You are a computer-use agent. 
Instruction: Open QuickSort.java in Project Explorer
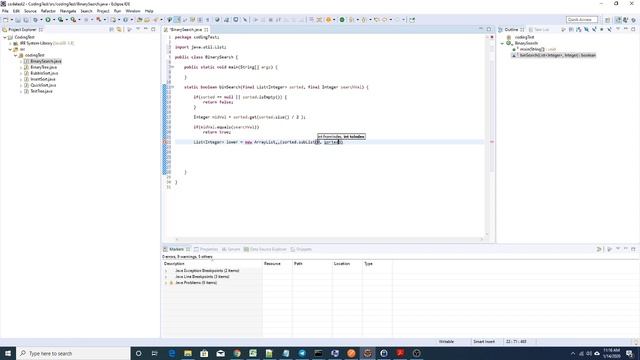43,85
